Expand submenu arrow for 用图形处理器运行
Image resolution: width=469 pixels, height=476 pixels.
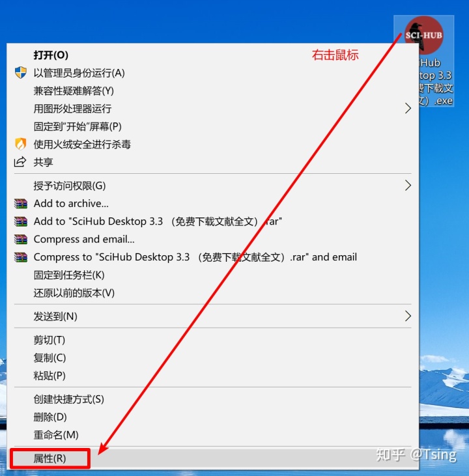click(x=408, y=108)
